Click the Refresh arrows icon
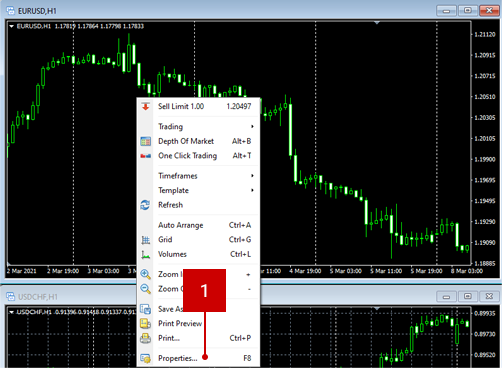Image resolution: width=502 pixels, height=368 pixels. click(x=145, y=205)
